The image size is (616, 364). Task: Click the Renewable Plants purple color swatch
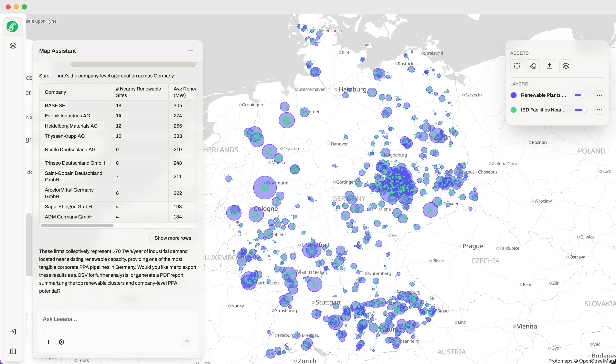pyautogui.click(x=513, y=95)
